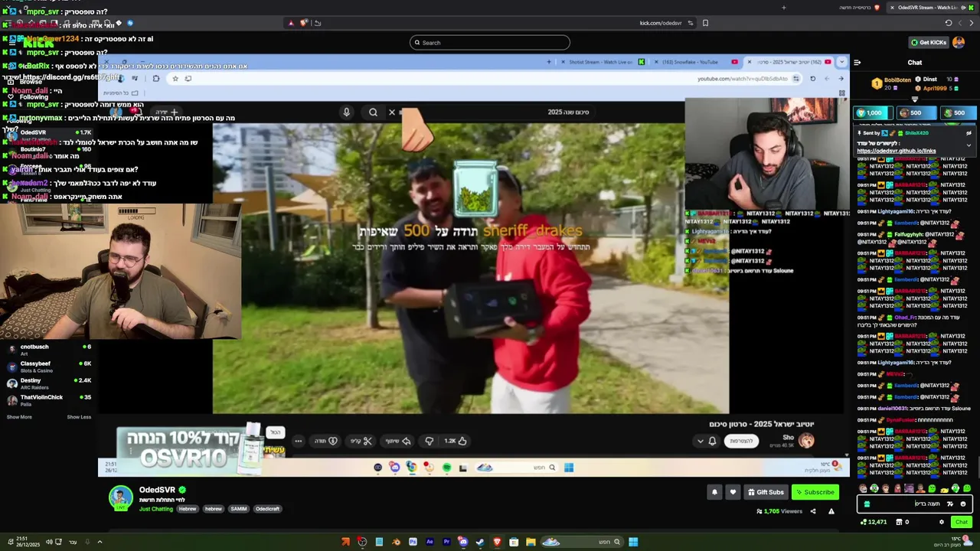Open Gift Subs
Viewport: 980px width, 551px height.
(x=766, y=492)
